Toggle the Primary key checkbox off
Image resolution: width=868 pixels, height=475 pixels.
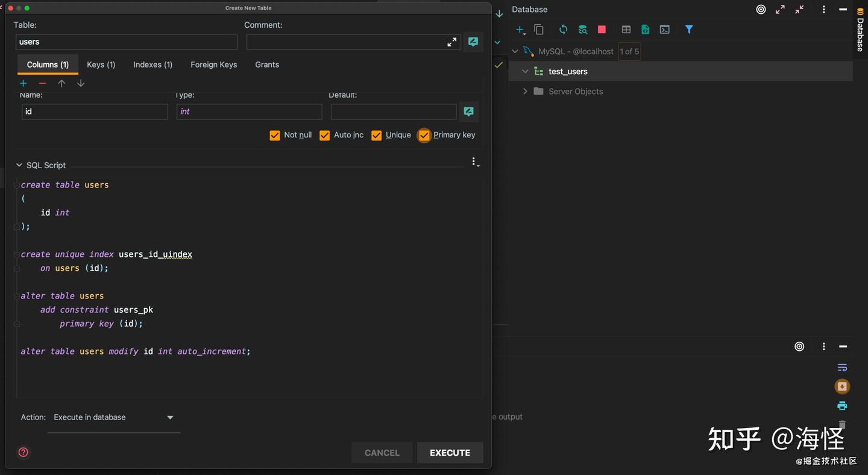point(424,135)
